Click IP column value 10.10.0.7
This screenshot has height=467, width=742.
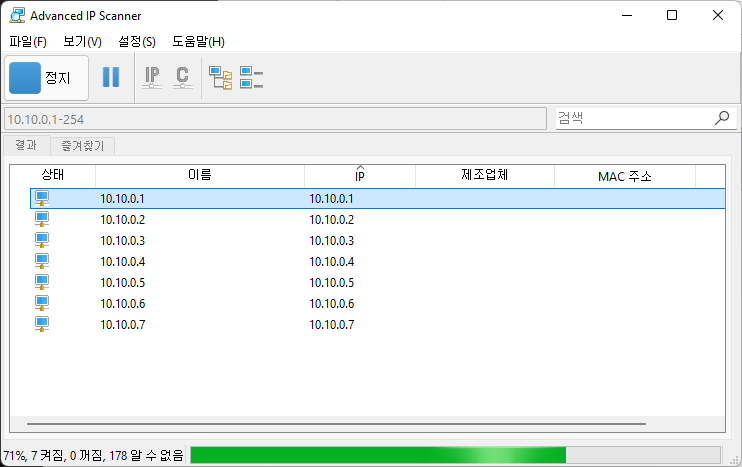pos(331,325)
